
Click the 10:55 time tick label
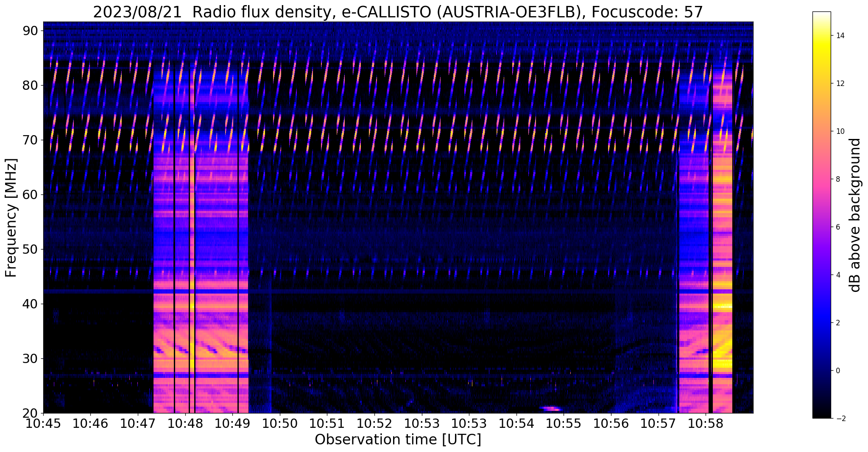(x=564, y=423)
